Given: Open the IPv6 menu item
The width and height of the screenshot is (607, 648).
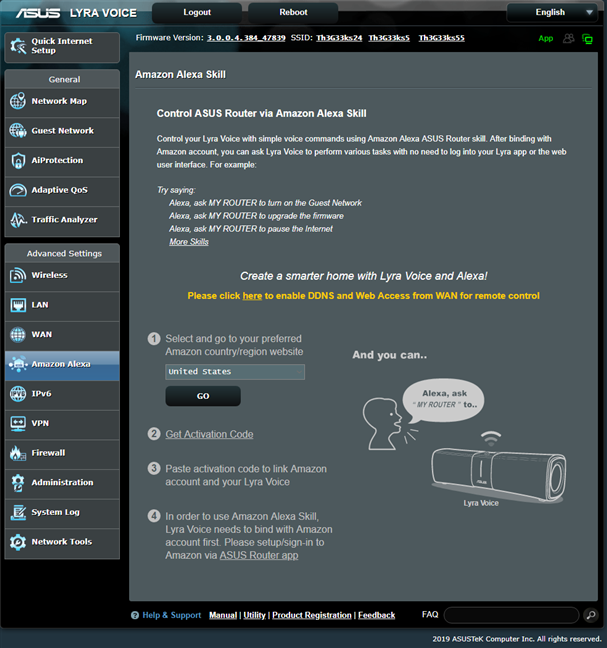Looking at the screenshot, I should [62, 394].
